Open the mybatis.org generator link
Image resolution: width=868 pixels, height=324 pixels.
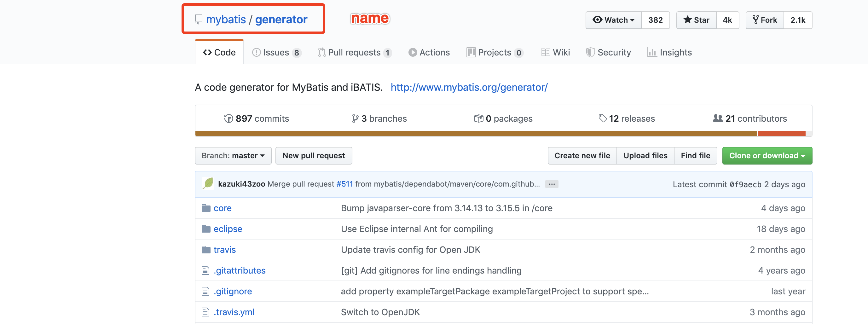[469, 88]
